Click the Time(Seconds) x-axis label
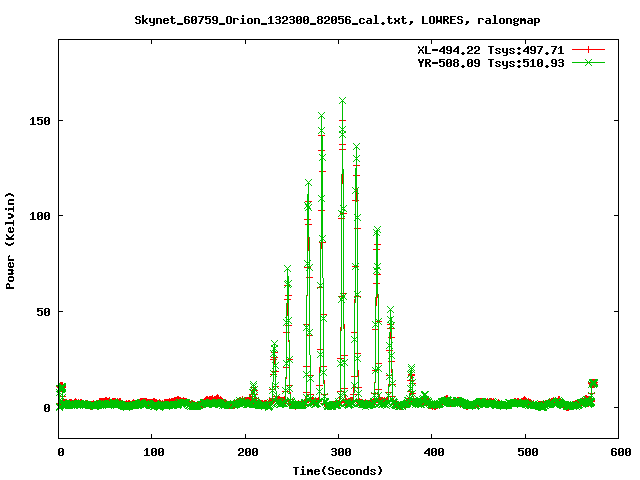The width and height of the screenshot is (640, 480). pyautogui.click(x=338, y=471)
